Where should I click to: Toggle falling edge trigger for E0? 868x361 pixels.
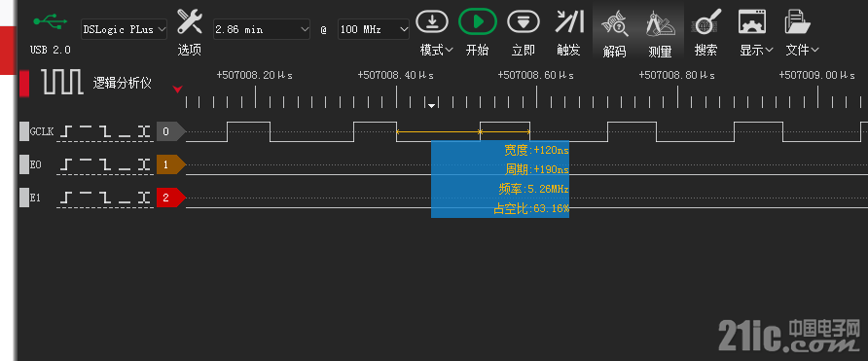[x=105, y=164]
